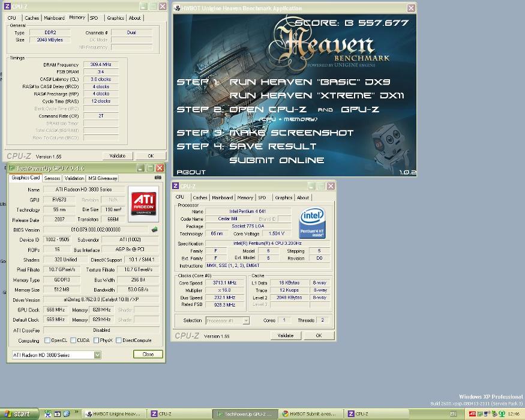
Task: Click the Specification field Intel Pentium 4 CPU 3.20GHz
Action: pos(267,243)
